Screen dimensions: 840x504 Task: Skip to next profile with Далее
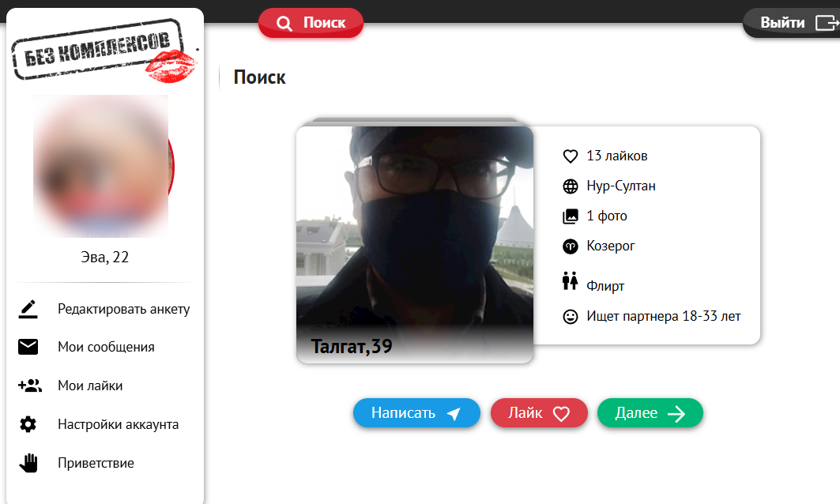tap(650, 413)
